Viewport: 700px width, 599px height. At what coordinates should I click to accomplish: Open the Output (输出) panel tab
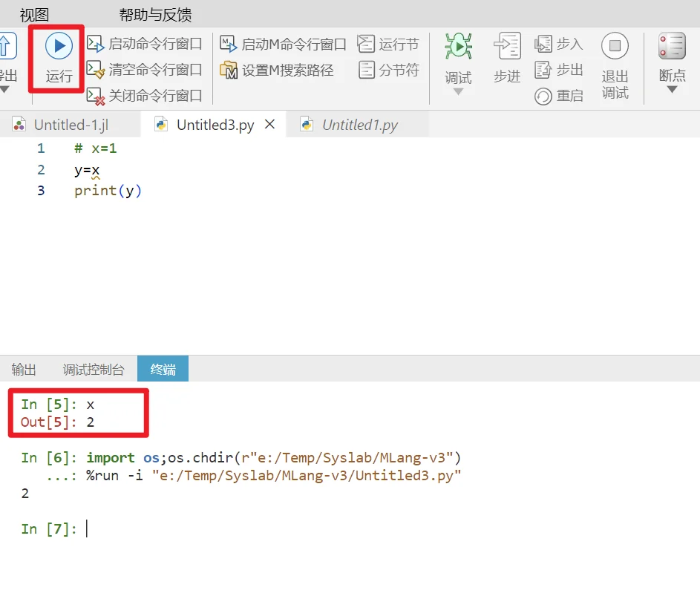point(24,369)
